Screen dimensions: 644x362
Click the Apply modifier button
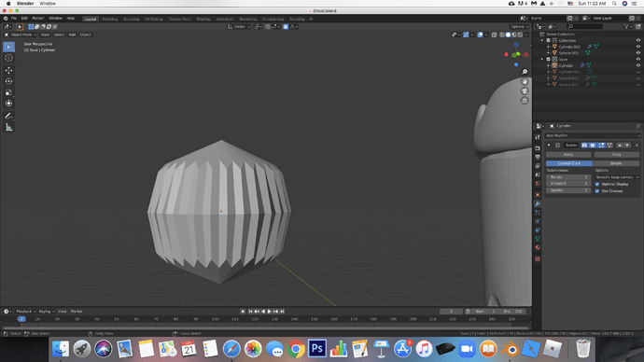tap(568, 155)
